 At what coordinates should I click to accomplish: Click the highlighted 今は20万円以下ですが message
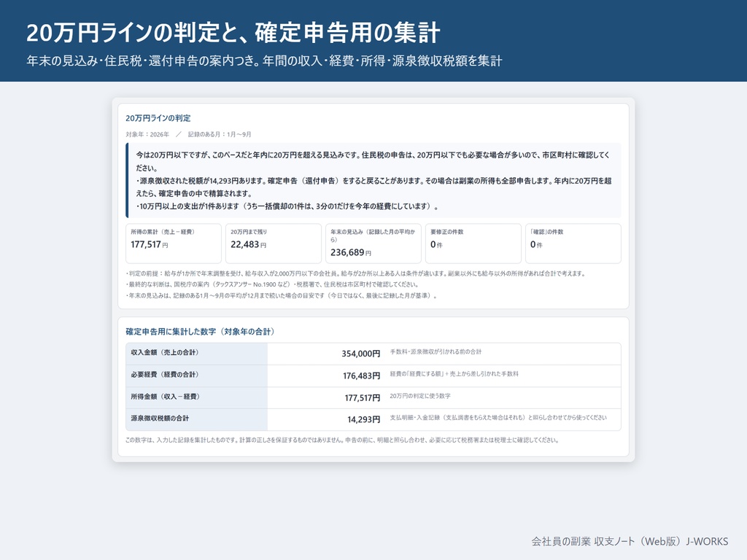pyautogui.click(x=373, y=161)
